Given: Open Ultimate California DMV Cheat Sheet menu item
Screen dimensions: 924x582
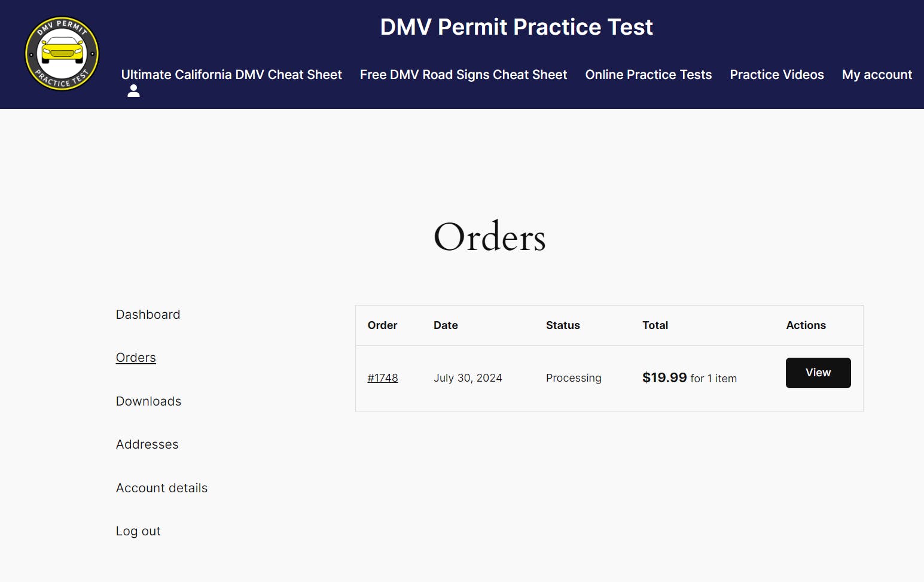Looking at the screenshot, I should (231, 75).
